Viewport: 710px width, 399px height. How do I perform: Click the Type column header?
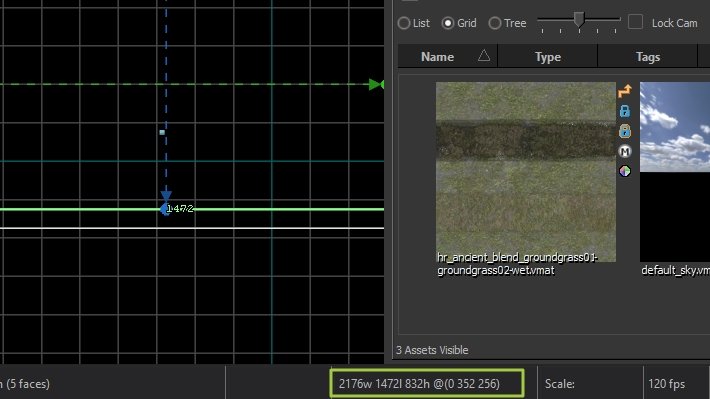coord(547,57)
